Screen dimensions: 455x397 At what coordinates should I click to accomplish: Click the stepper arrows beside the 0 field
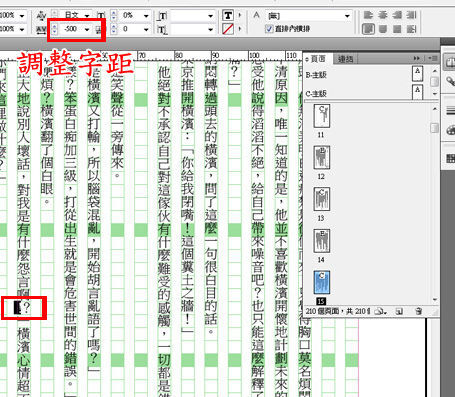[x=114, y=29]
